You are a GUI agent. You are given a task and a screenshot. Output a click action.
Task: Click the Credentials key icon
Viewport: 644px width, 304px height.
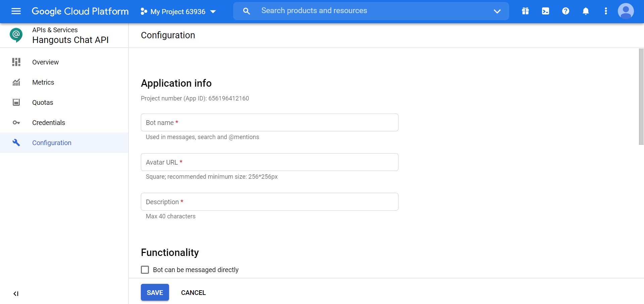coord(16,123)
